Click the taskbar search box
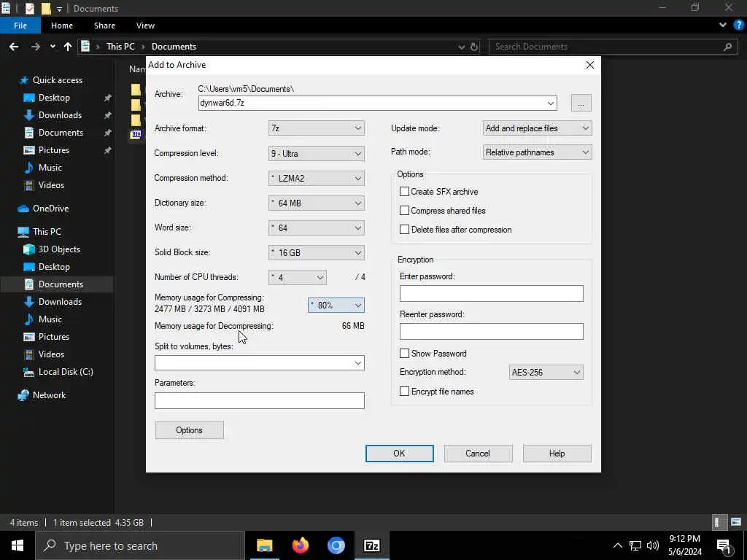This screenshot has width=747, height=560. click(139, 545)
